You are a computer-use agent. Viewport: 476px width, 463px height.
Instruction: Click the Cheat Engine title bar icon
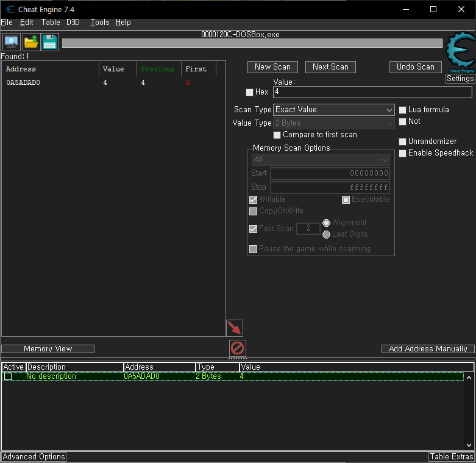[x=10, y=9]
